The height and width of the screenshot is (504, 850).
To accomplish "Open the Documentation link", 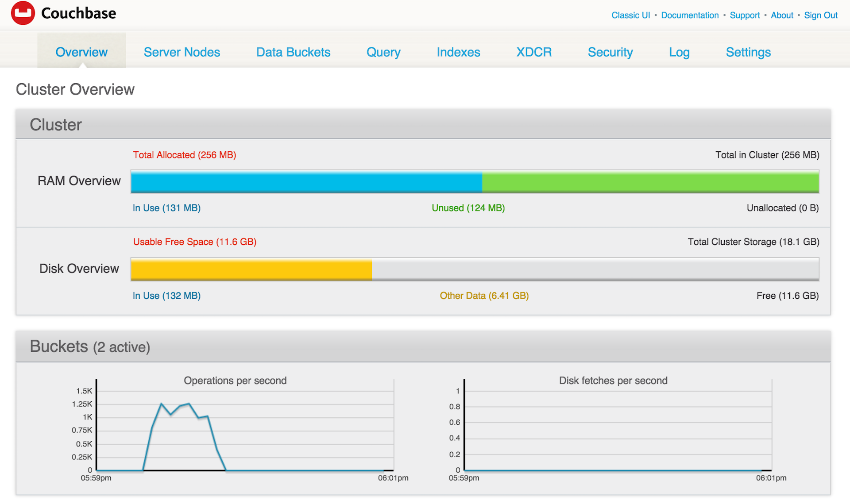I will 690,15.
